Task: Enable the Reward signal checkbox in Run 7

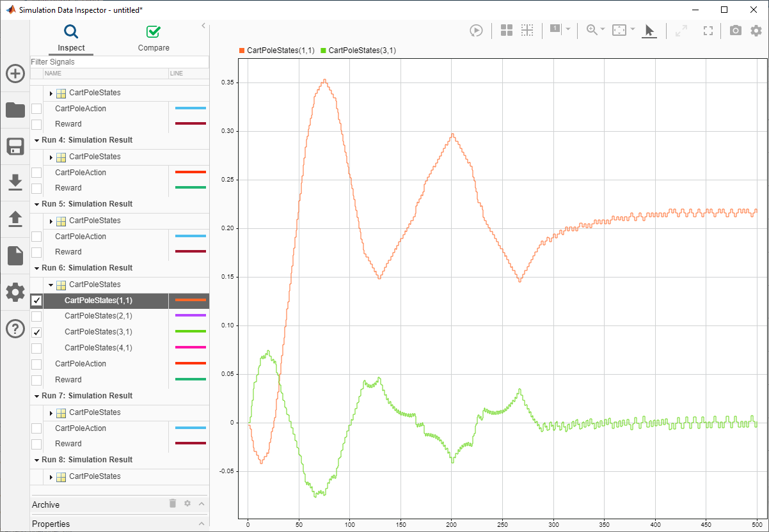Action: (36, 443)
